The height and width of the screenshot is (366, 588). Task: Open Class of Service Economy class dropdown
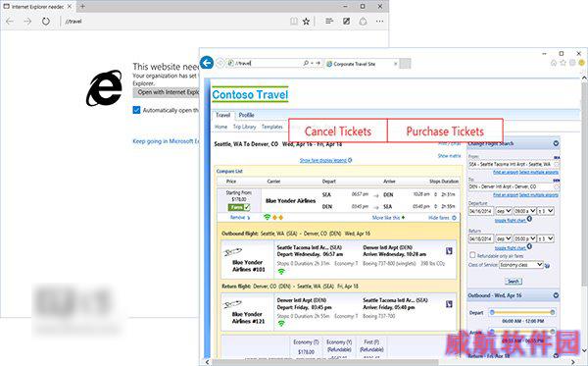tap(521, 265)
